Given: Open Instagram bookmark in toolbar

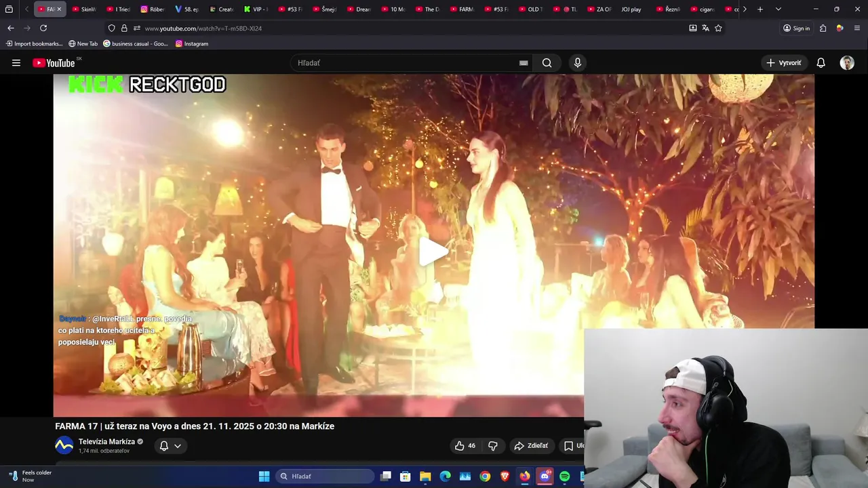Looking at the screenshot, I should click(x=192, y=43).
